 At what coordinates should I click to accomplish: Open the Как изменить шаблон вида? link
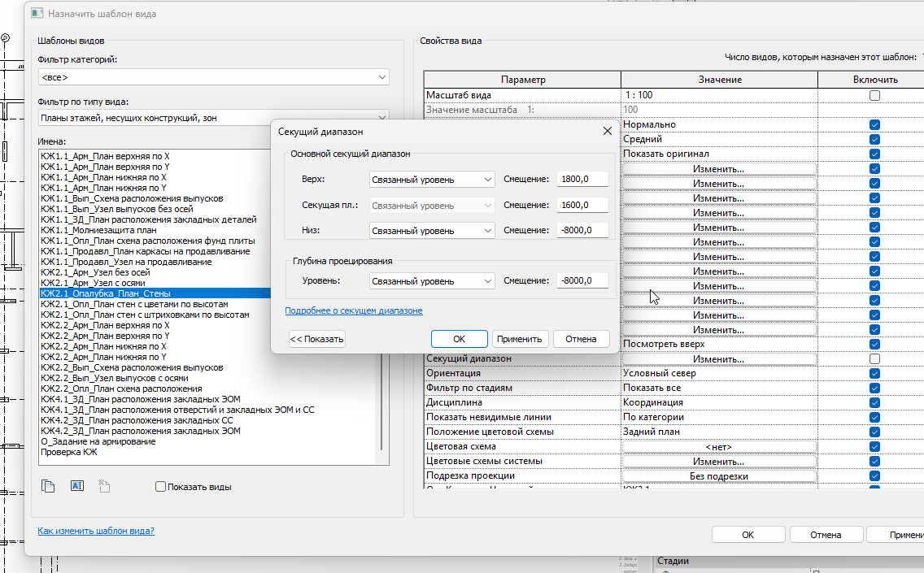pyautogui.click(x=96, y=531)
